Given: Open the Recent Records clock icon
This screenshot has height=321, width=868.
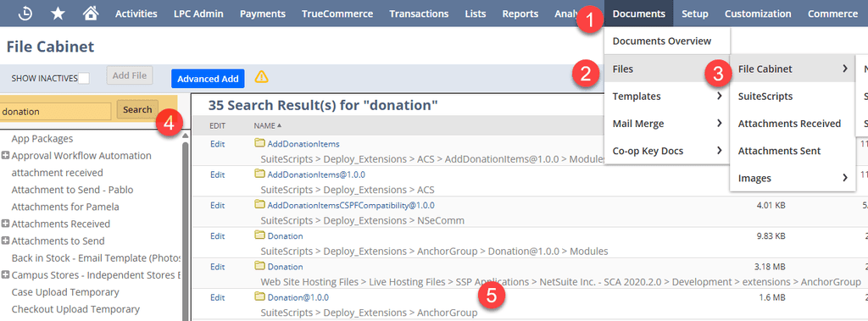Looking at the screenshot, I should point(25,14).
